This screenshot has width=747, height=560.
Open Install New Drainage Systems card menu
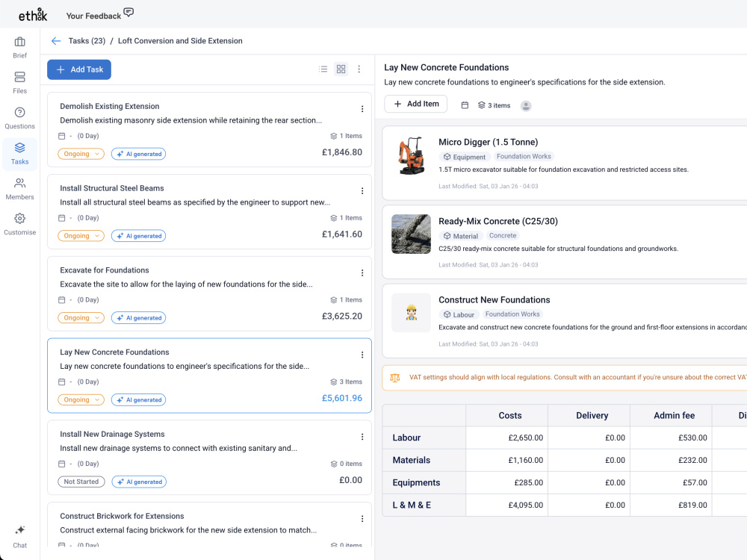click(362, 437)
